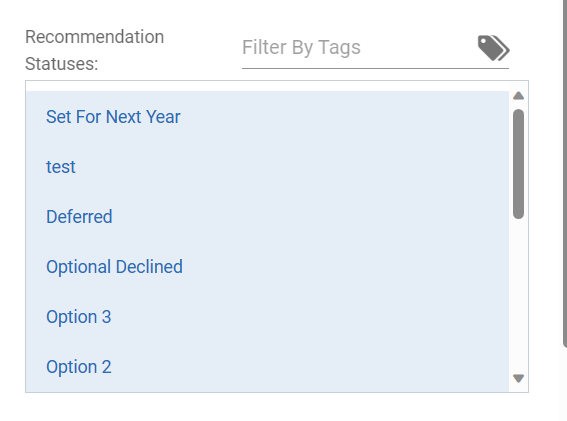Screen dimensions: 567x421
Task: Click the page scrollbar at the right edge
Action: [565, 174]
